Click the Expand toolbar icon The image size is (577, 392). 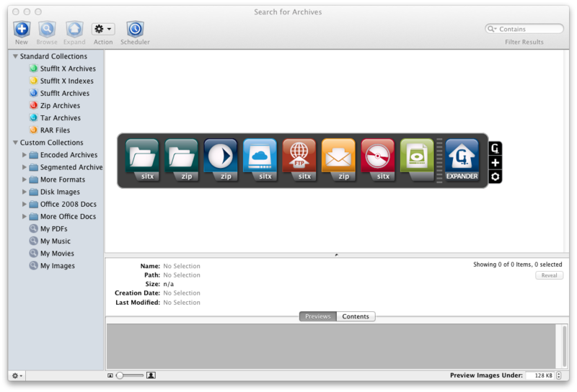tap(74, 29)
